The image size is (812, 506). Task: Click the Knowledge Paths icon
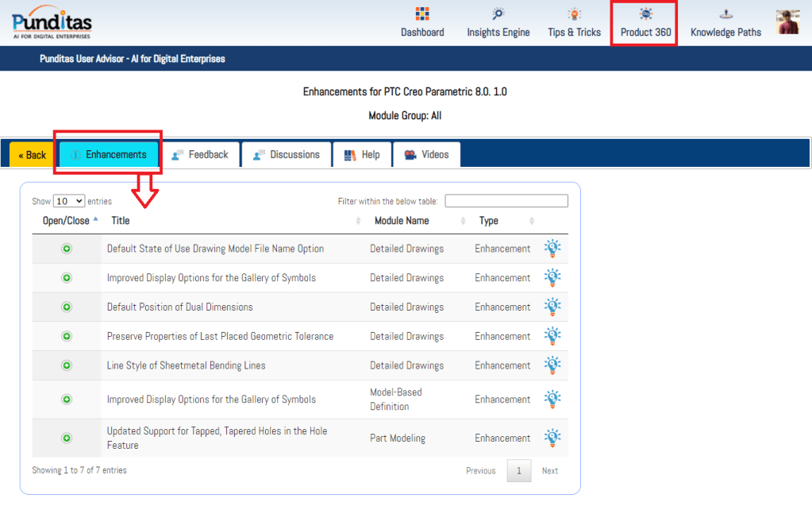pyautogui.click(x=725, y=14)
